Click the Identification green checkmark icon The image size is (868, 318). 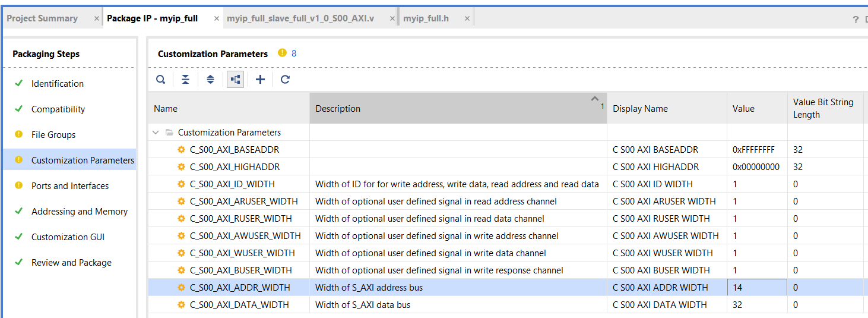[18, 83]
